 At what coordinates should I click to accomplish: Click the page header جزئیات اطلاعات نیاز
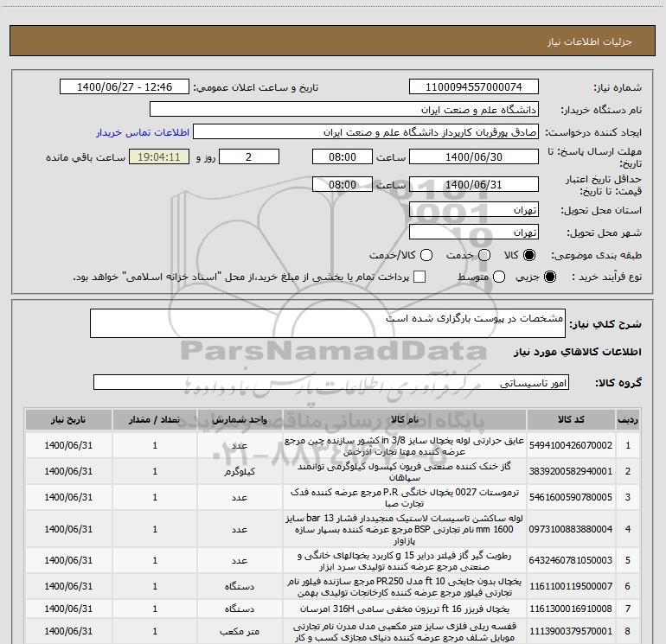coord(590,41)
